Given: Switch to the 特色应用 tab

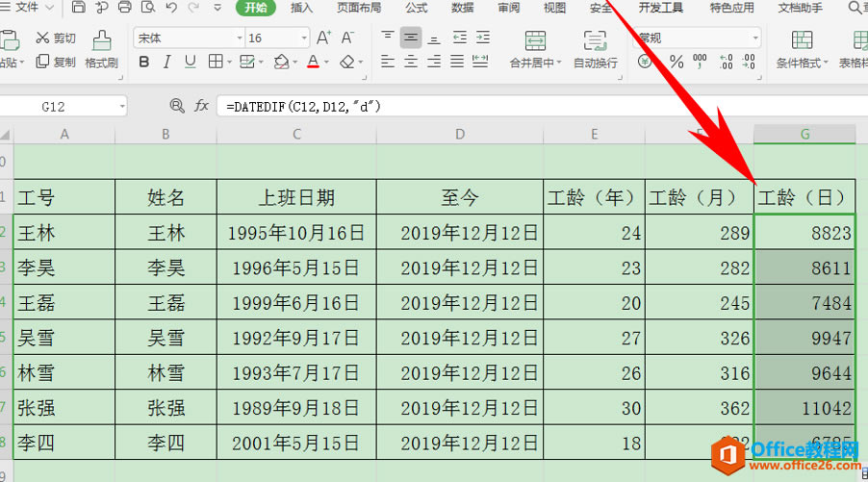Looking at the screenshot, I should pos(731,8).
